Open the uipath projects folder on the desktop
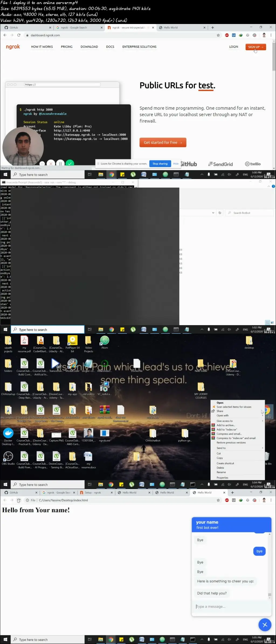 coord(8,344)
